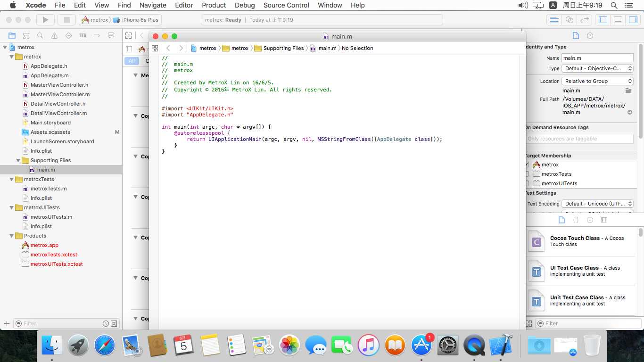Screen dimensions: 644x362
Task: Click No Selection in jump bar
Action: click(x=357, y=48)
